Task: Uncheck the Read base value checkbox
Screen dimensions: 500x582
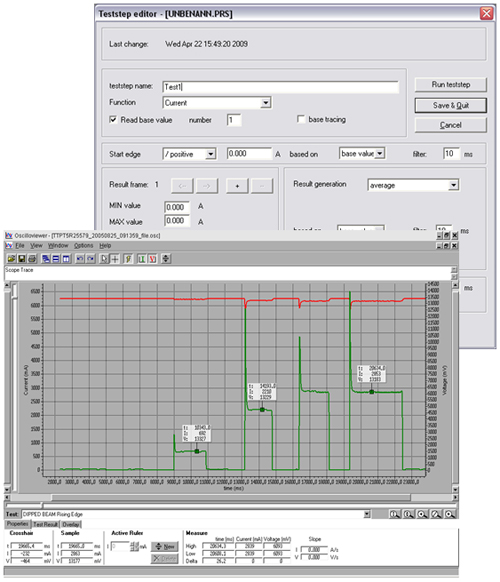Action: 113,120
